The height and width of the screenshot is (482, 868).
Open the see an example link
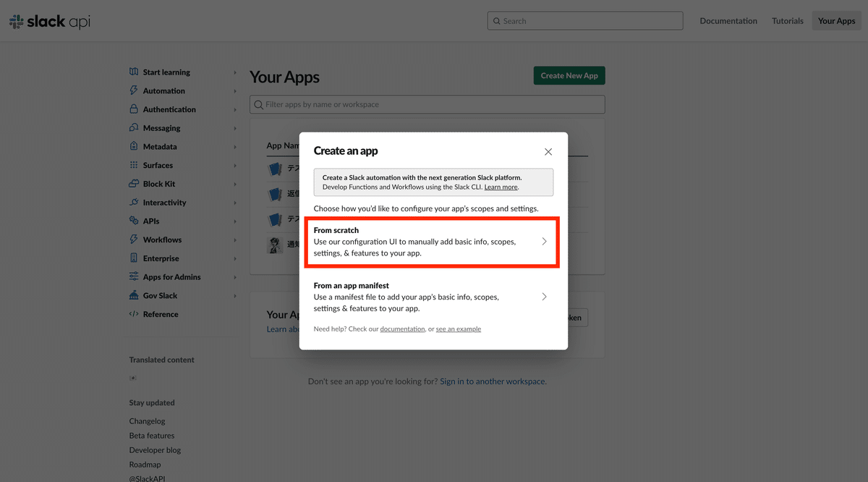coord(459,329)
